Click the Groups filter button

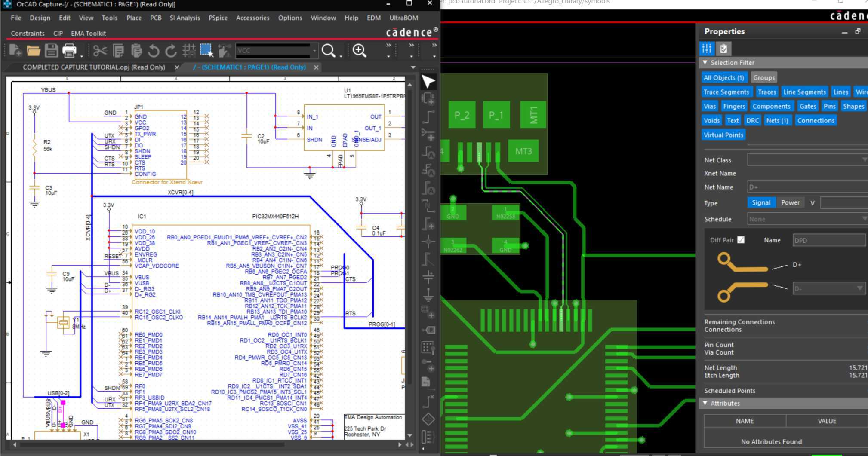click(764, 77)
